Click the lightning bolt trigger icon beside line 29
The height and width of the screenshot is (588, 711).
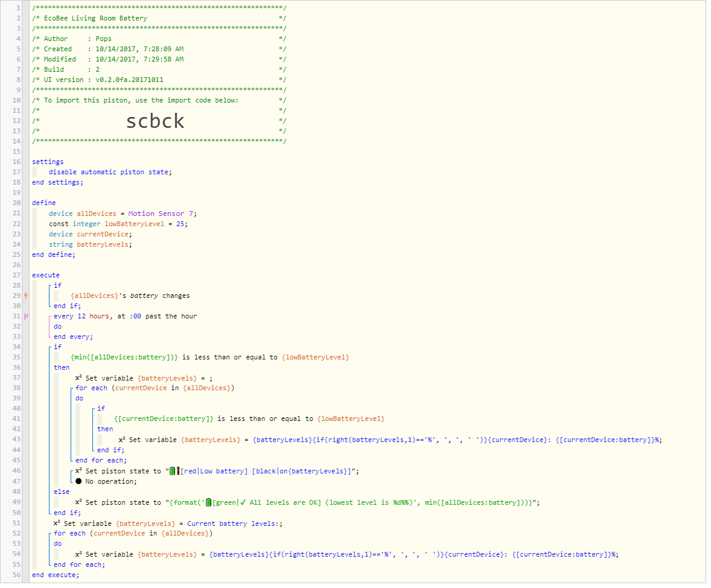pyautogui.click(x=25, y=296)
